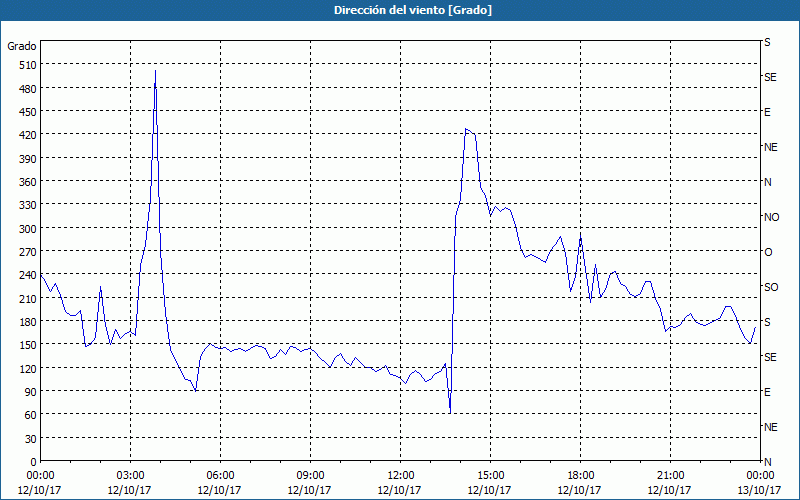Pick the 150 y-axis tick label

coord(28,345)
